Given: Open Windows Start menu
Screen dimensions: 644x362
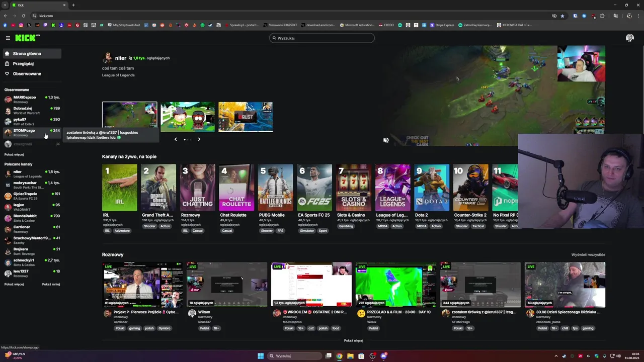Looking at the screenshot, I should pos(261,356).
